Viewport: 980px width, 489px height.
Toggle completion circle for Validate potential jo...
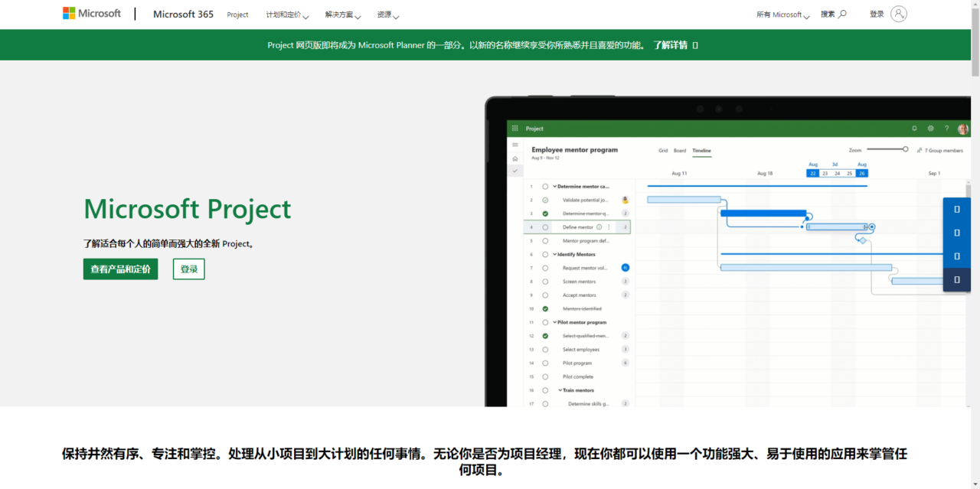[x=545, y=200]
